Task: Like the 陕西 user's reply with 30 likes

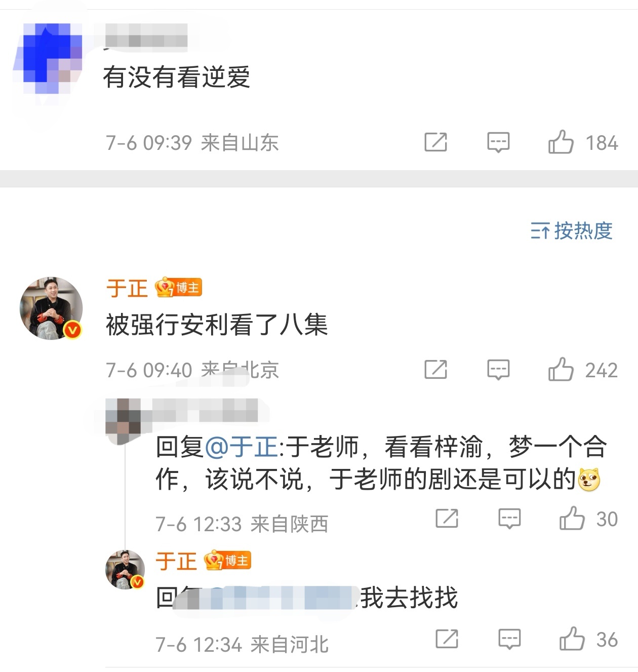Action: (572, 518)
